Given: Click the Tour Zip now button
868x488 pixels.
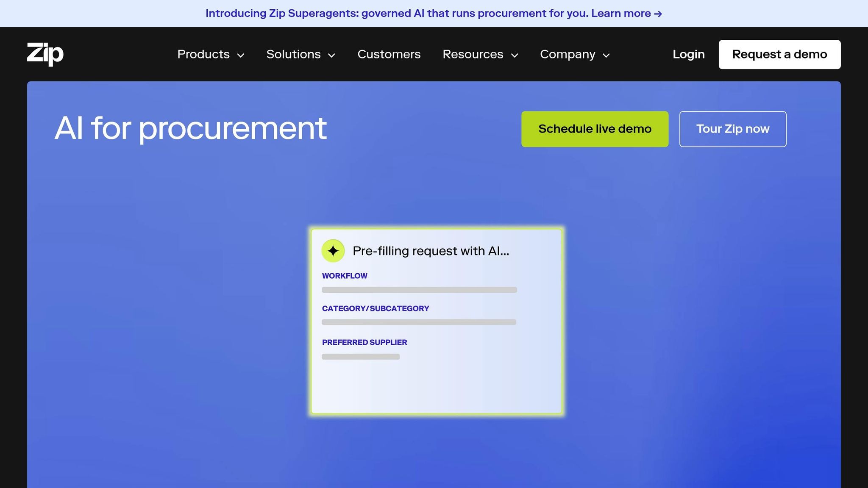Looking at the screenshot, I should [x=733, y=129].
